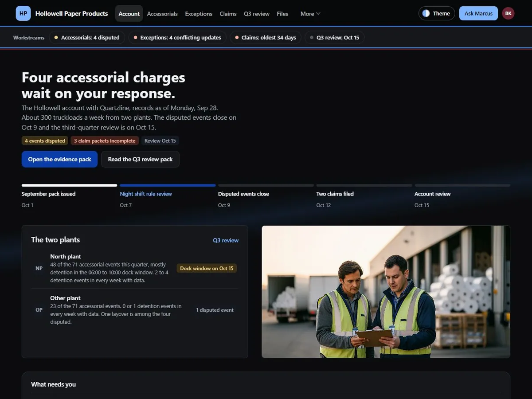Click the Review Oct 15 badge
Screen dimensions: 532x399
(x=160, y=141)
